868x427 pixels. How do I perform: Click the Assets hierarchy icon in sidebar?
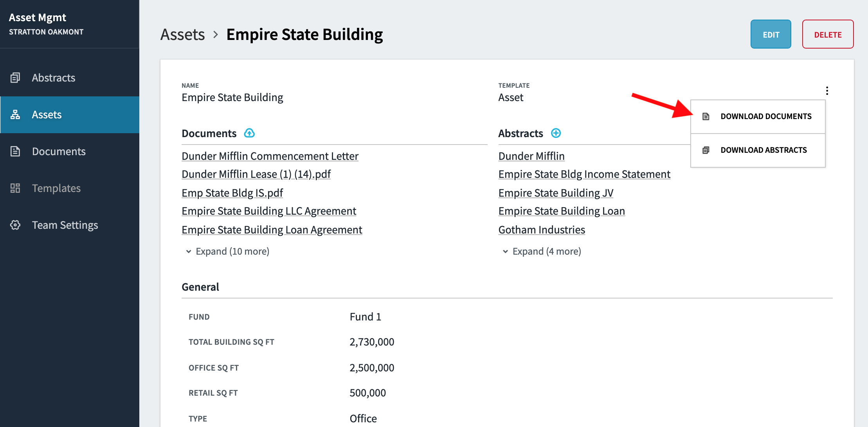15,114
